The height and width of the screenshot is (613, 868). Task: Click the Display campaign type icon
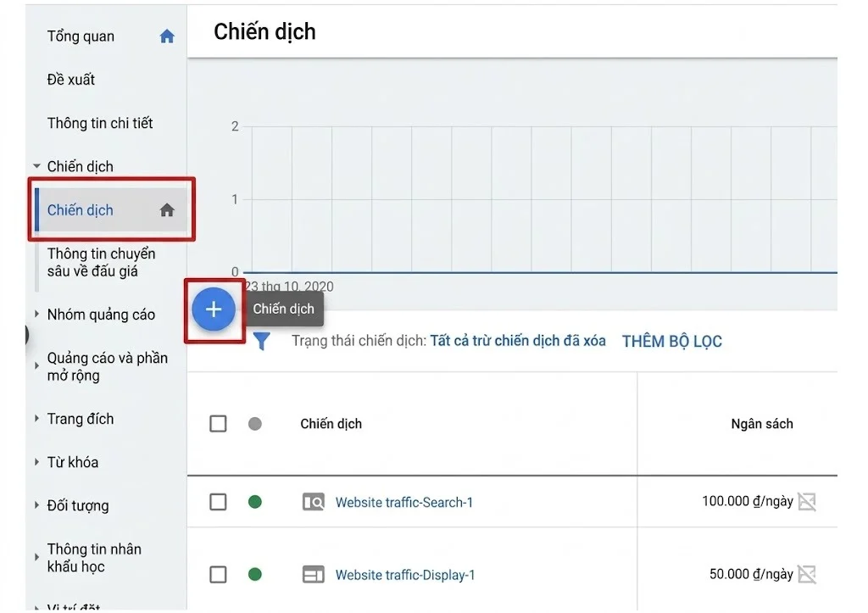(314, 575)
